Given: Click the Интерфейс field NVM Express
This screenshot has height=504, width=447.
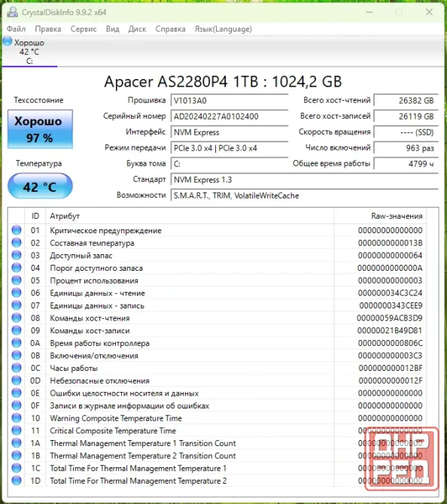Looking at the screenshot, I should click(x=230, y=132).
